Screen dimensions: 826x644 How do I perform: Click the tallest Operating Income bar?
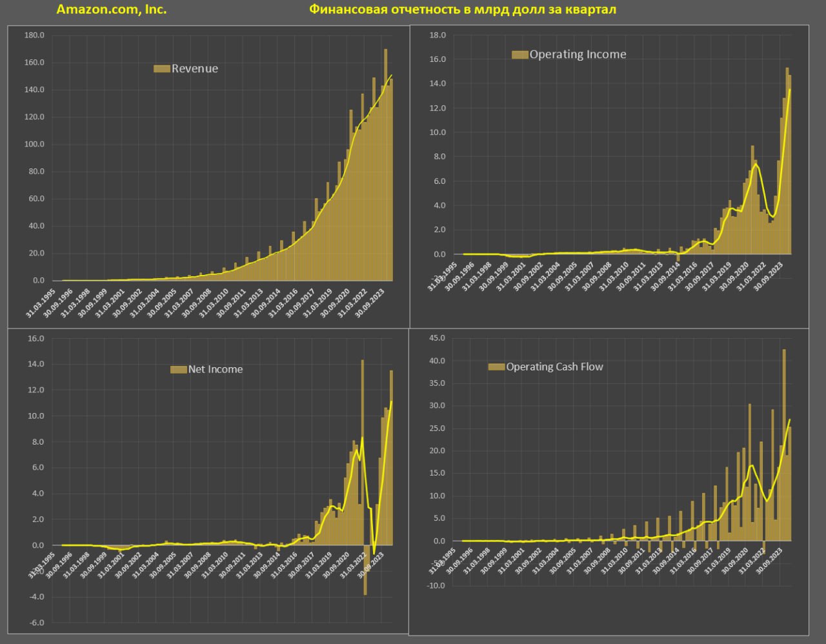pyautogui.click(x=787, y=161)
